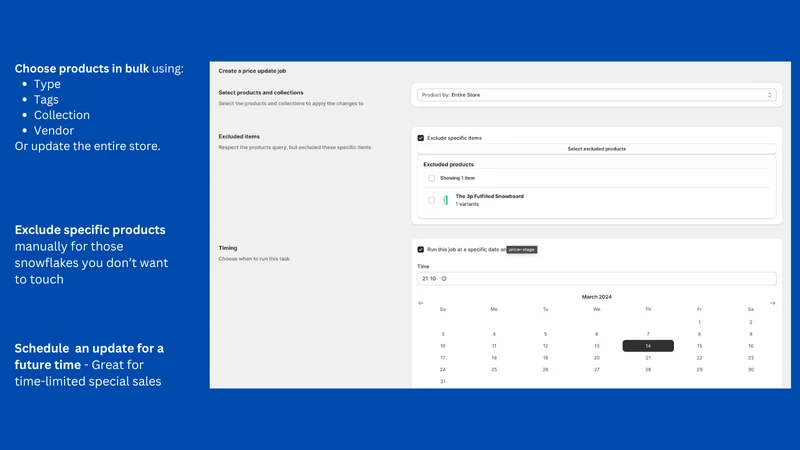
Task: Toggle Run this job at a specific date checkbox
Action: [420, 249]
